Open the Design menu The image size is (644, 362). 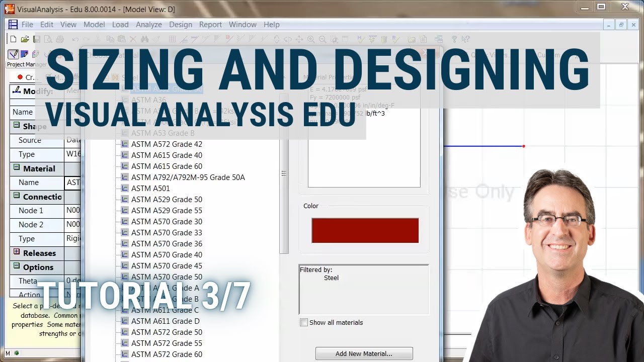[x=181, y=25]
